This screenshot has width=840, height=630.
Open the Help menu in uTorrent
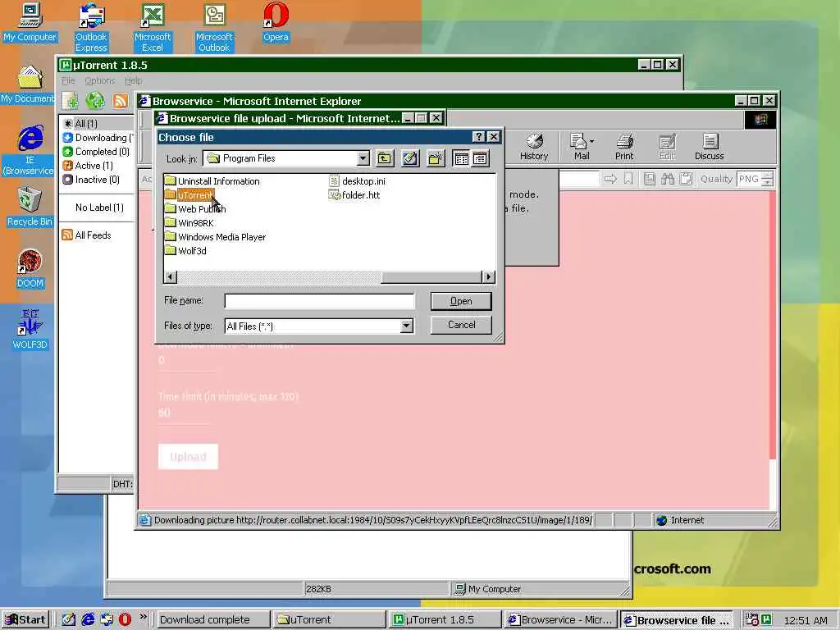[134, 80]
